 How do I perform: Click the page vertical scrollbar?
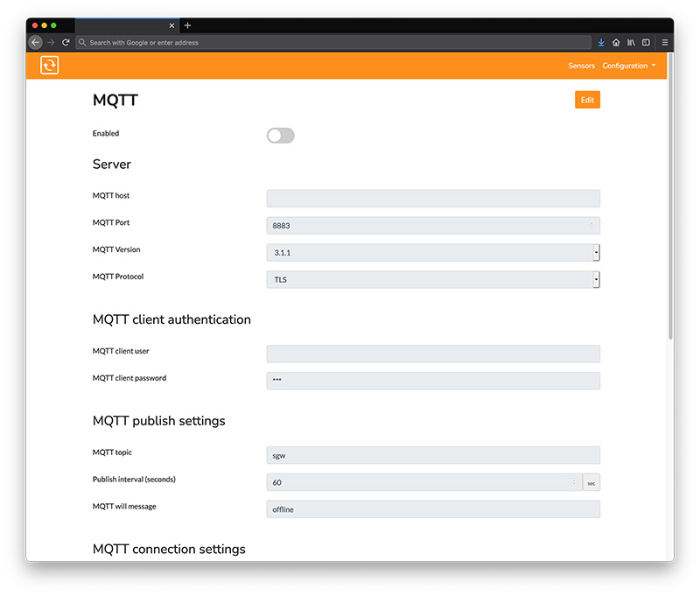[x=670, y=196]
